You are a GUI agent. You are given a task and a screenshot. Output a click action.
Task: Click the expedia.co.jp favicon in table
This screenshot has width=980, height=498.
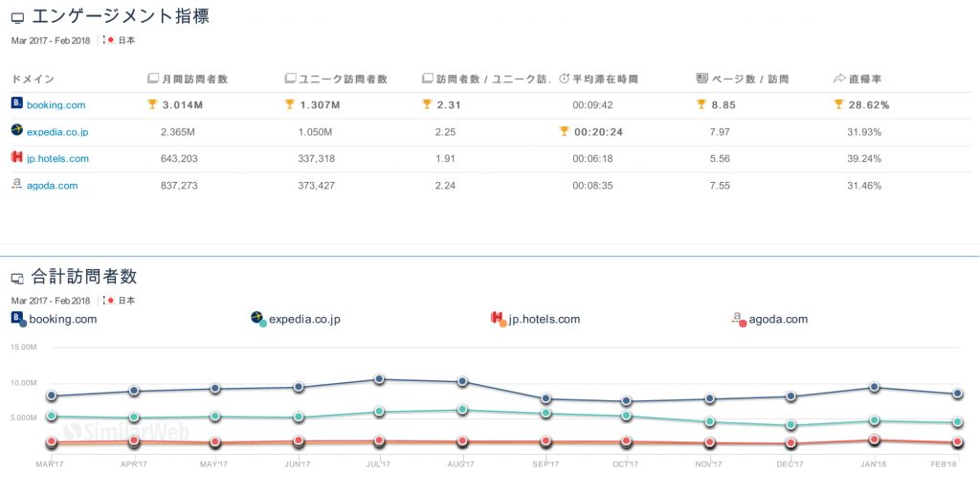click(16, 130)
